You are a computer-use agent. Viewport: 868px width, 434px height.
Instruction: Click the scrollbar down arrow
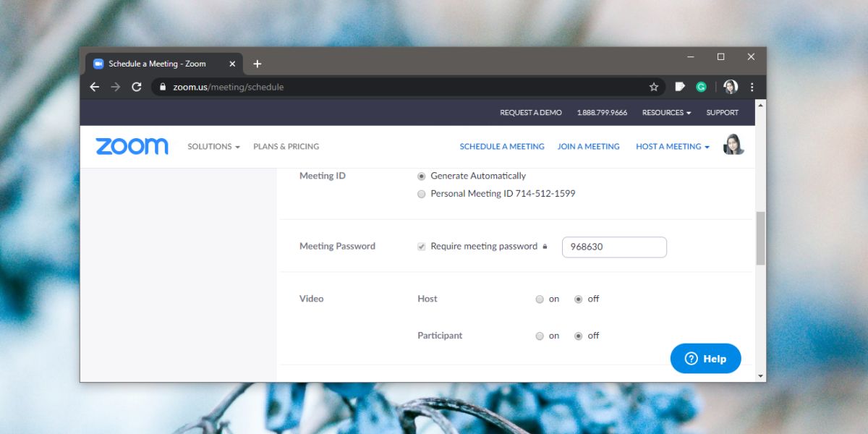[x=760, y=376]
